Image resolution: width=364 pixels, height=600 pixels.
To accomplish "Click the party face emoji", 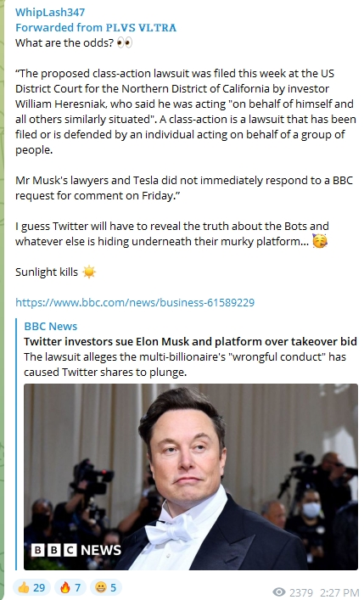I will pos(320,241).
